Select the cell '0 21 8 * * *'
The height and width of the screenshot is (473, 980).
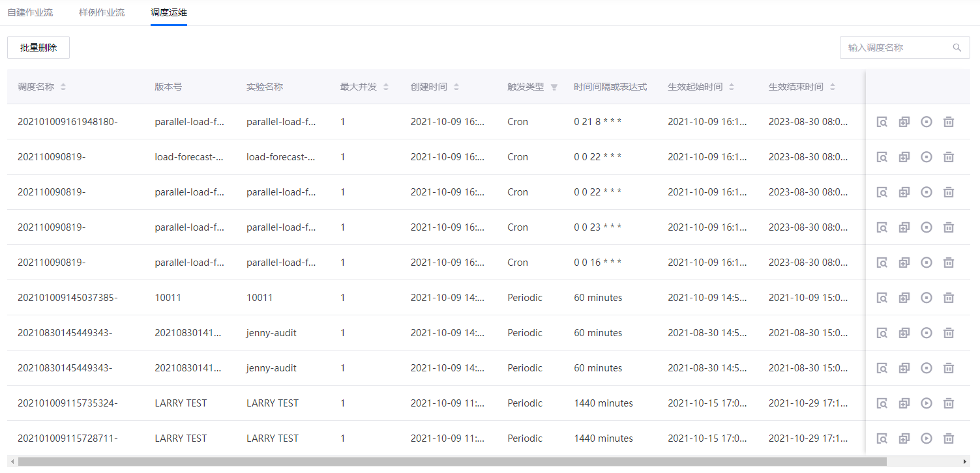[598, 122]
